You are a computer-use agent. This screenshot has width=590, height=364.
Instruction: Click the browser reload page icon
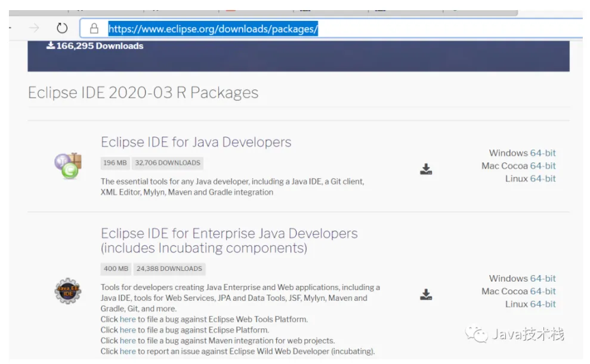coord(62,28)
